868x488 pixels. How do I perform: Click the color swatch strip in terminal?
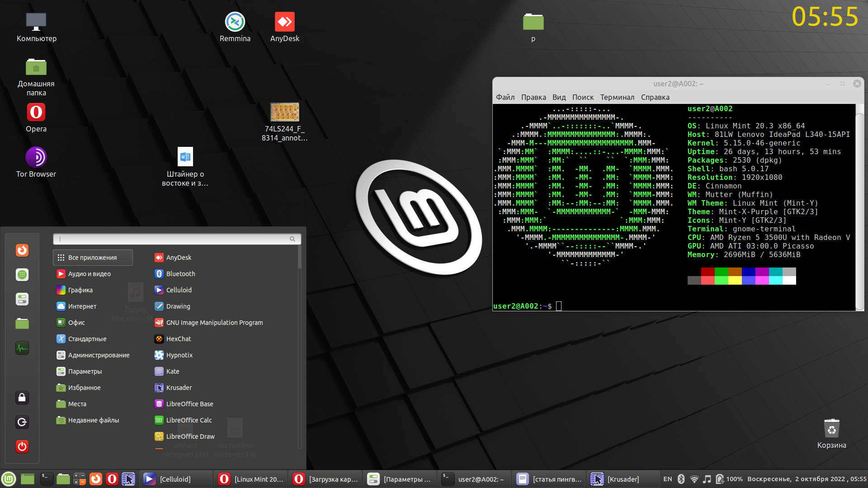(x=742, y=277)
